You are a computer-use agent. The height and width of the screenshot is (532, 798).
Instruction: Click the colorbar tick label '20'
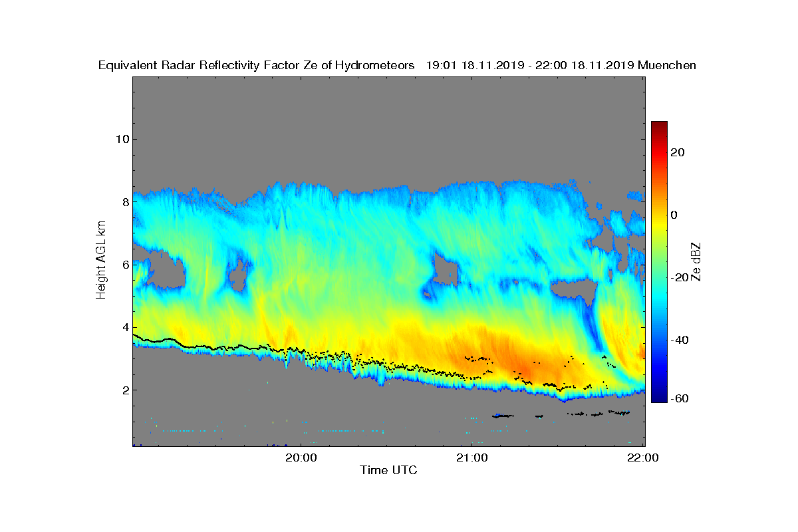coord(678,152)
